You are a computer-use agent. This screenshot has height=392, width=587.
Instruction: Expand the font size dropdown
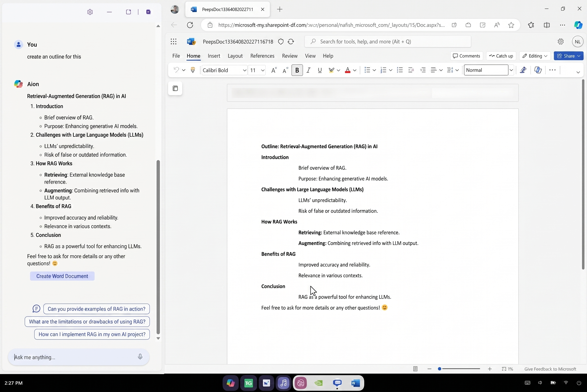click(263, 71)
